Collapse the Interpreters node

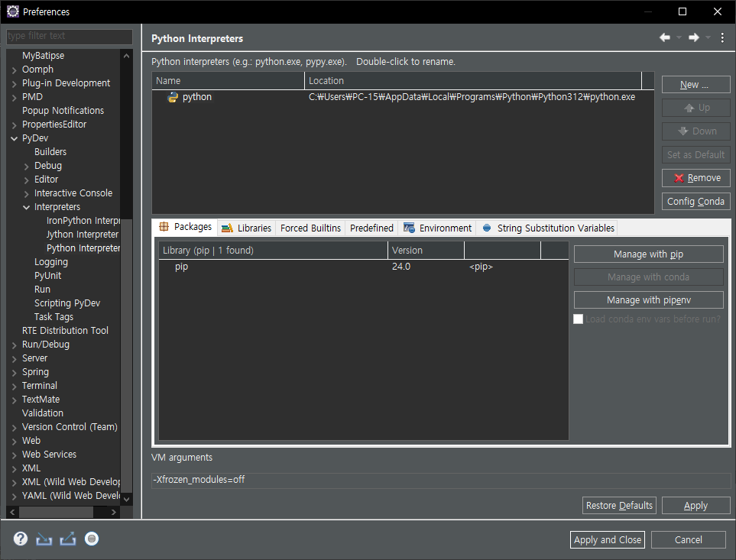tap(26, 207)
